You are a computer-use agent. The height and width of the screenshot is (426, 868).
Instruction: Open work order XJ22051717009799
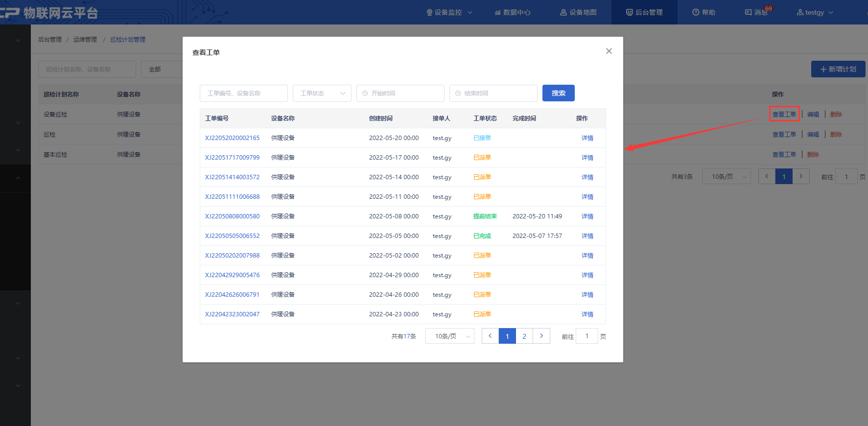point(232,158)
